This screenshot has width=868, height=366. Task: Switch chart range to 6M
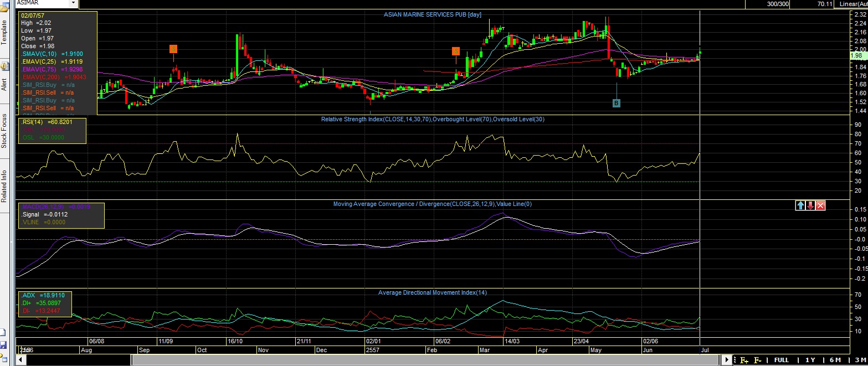[835, 360]
